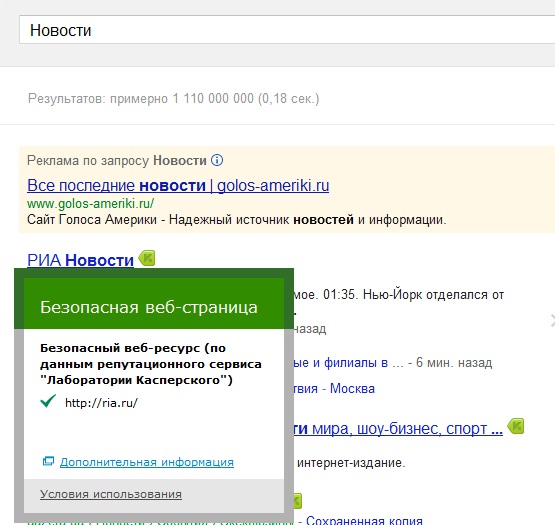Click snippet text Нью-Йорк отделался от
Viewport: 555px width, 525px height.
(434, 295)
